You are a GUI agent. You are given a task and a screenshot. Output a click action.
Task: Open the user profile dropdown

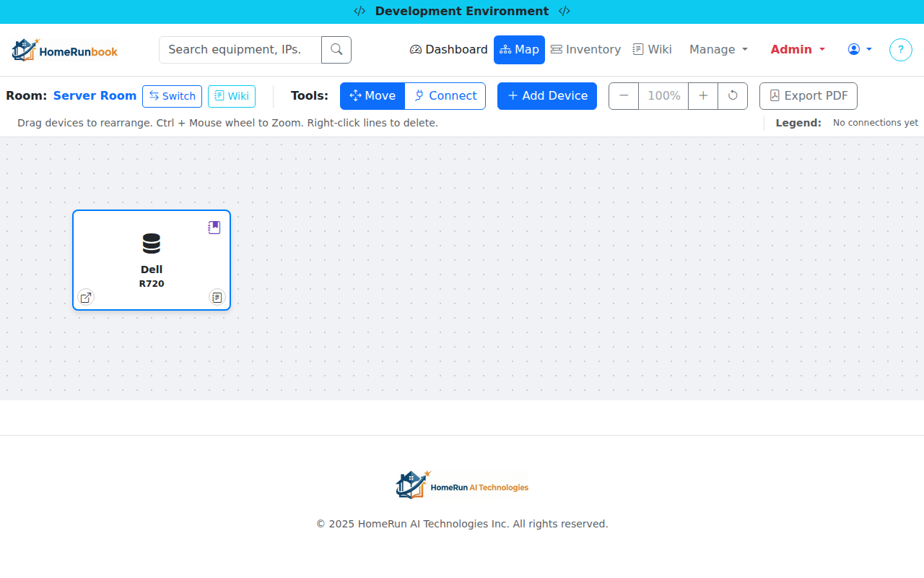(860, 50)
